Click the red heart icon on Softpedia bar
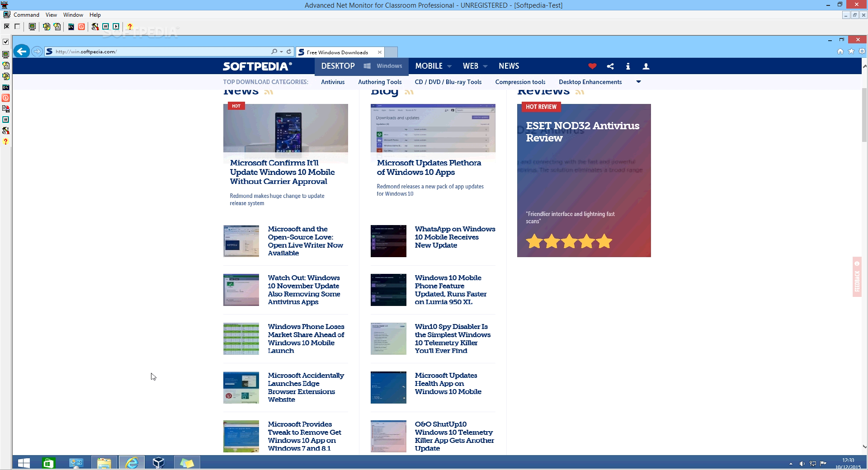 (592, 66)
